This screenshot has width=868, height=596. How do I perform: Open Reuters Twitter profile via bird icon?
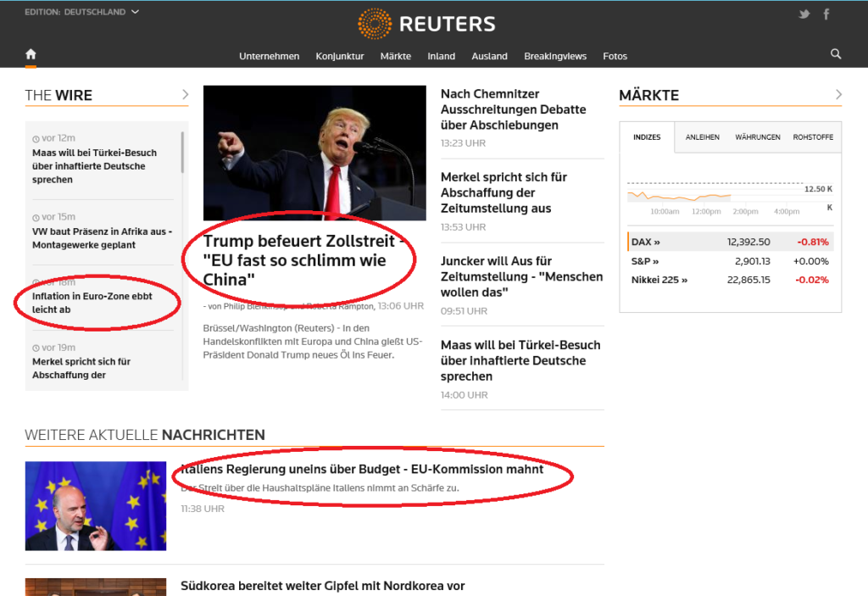[x=804, y=14]
